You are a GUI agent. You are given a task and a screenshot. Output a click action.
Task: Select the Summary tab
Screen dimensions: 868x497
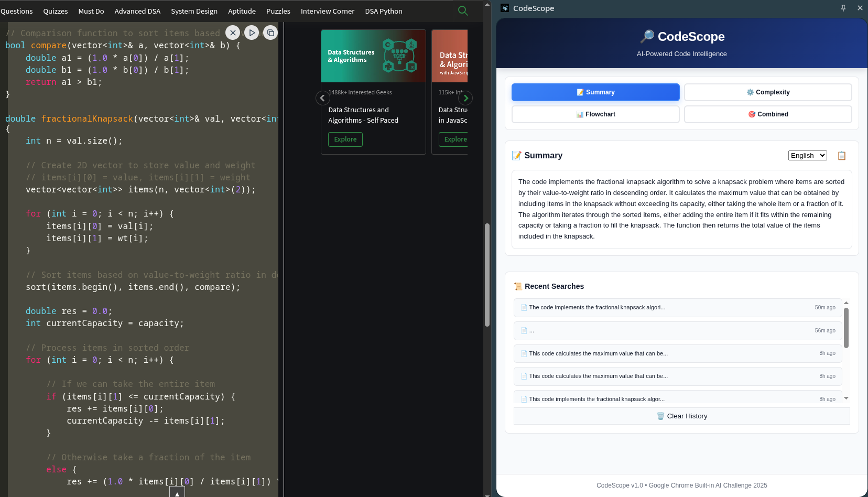point(595,92)
